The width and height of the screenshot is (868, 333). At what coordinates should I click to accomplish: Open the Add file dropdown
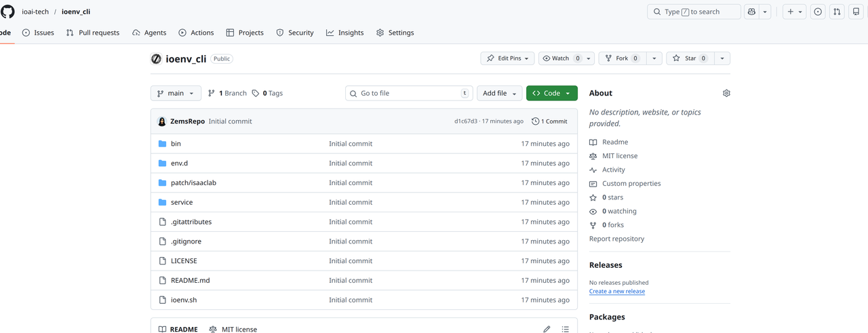tap(500, 93)
